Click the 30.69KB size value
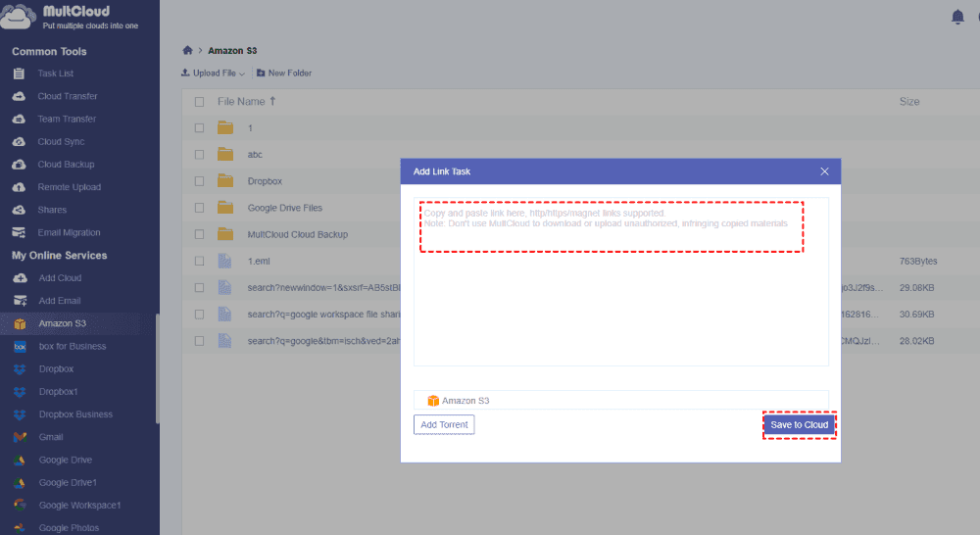 tap(917, 315)
